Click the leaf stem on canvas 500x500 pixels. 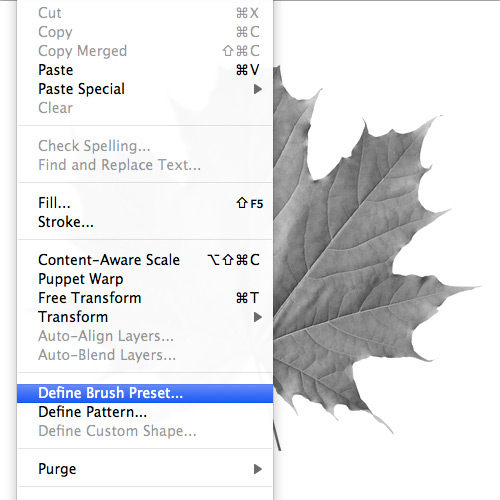coord(277,435)
